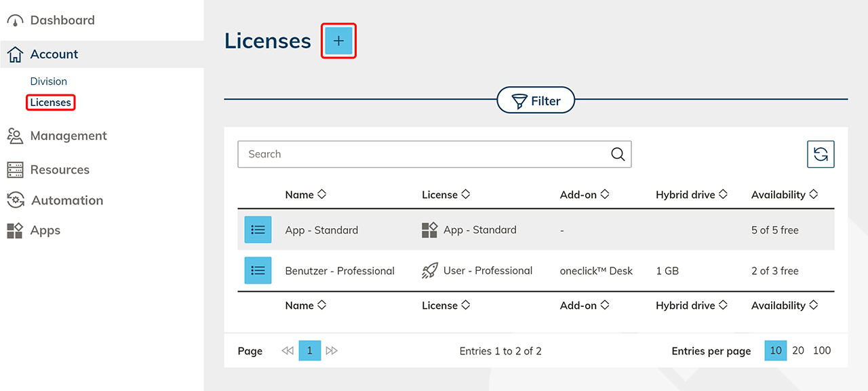
Task: Open list menu for App - Standard row
Action: (258, 230)
